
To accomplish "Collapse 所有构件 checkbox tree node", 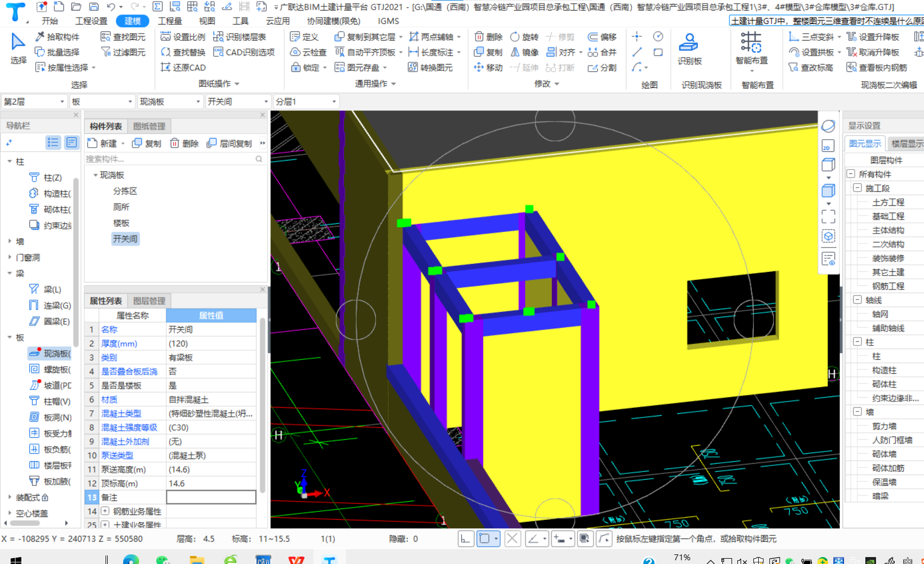I will pos(851,174).
